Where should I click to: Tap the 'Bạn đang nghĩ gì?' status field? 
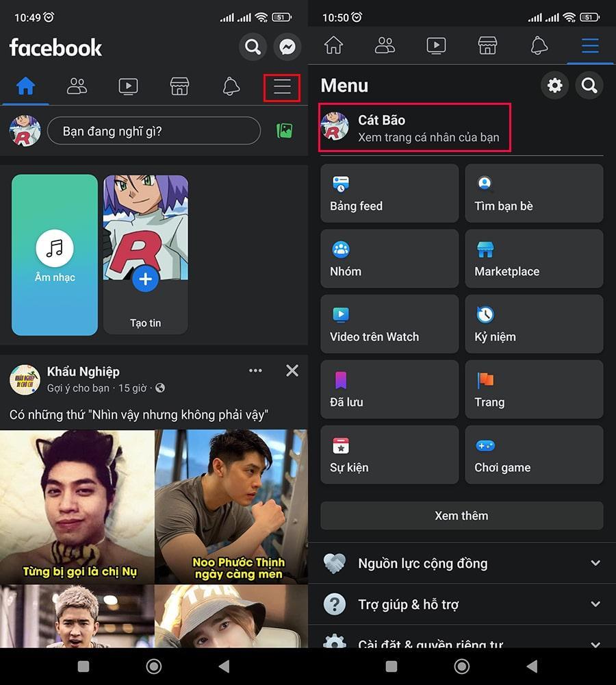click(154, 131)
